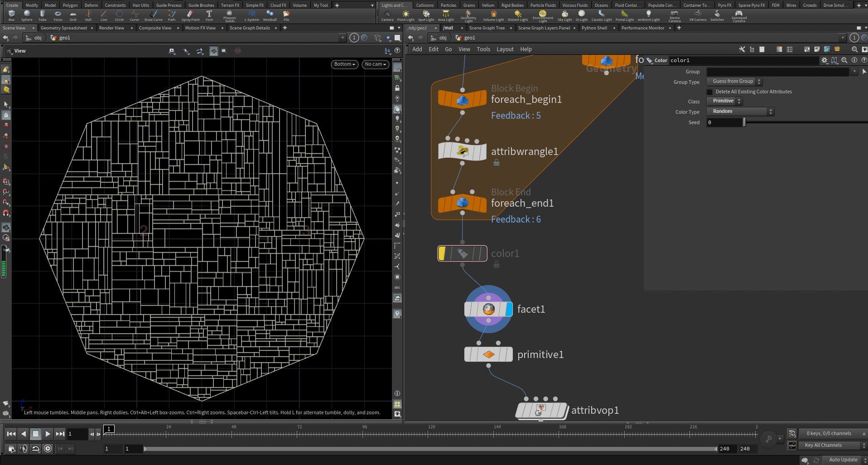
Task: Select the Font shelf tool
Action: [209, 16]
